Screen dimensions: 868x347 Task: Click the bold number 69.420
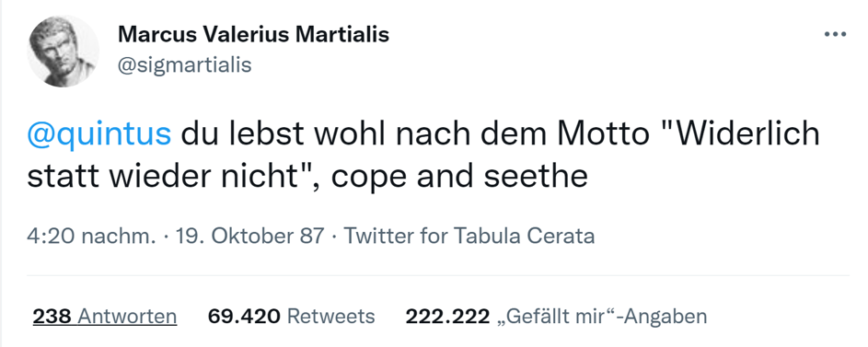click(x=244, y=317)
